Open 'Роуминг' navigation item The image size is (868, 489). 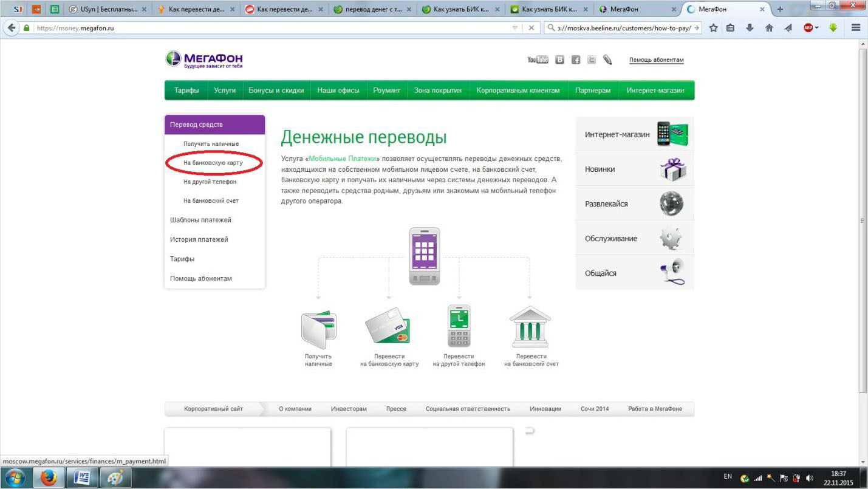pyautogui.click(x=387, y=91)
